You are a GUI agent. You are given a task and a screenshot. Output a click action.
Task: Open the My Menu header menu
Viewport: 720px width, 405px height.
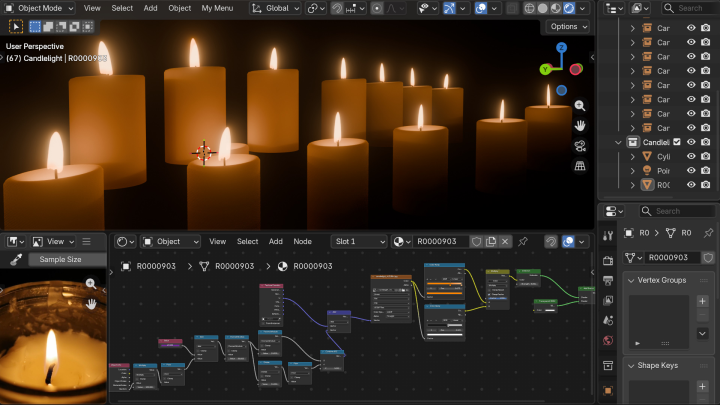coord(217,8)
